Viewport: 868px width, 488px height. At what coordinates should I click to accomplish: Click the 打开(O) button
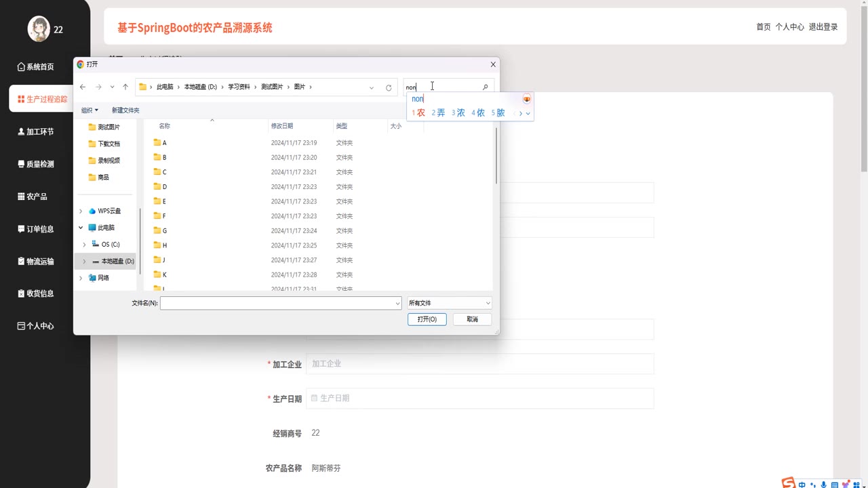point(427,319)
